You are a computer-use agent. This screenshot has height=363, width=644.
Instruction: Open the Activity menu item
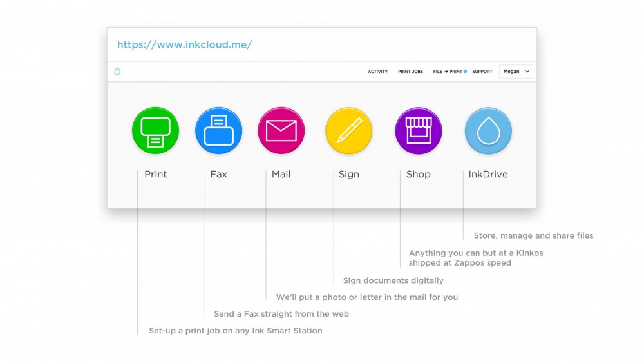coord(377,72)
